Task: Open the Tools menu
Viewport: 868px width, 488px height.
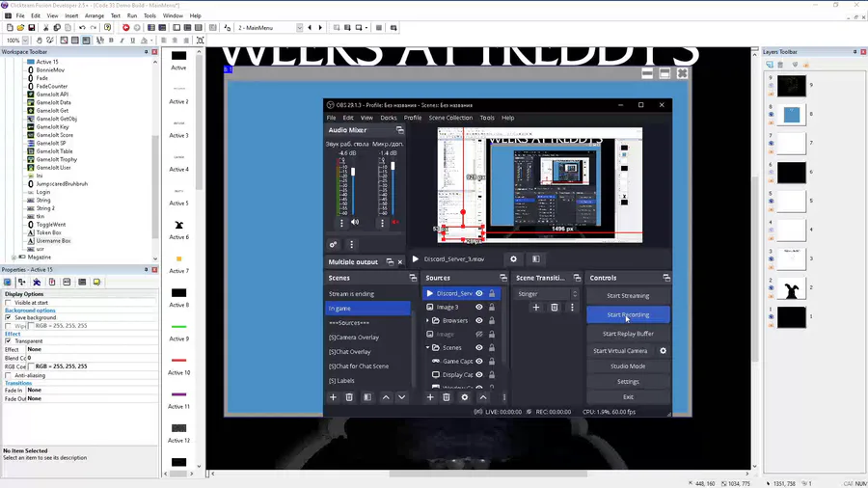Action: point(149,16)
